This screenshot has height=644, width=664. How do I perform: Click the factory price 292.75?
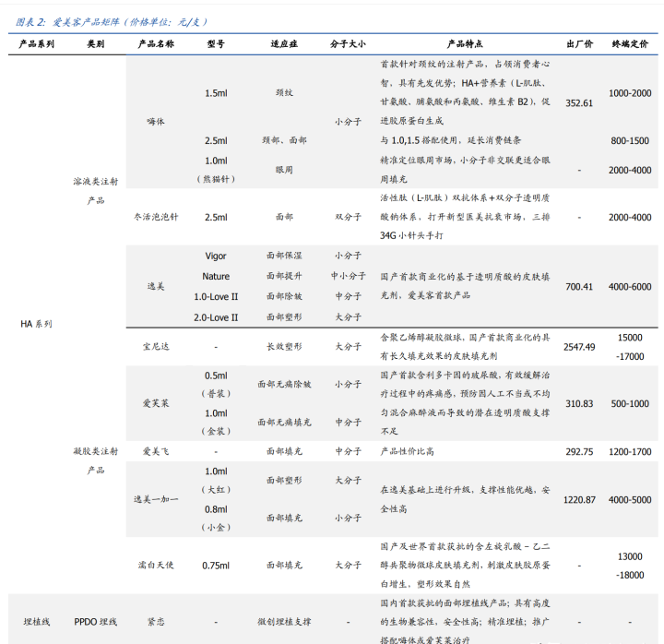coord(579,452)
